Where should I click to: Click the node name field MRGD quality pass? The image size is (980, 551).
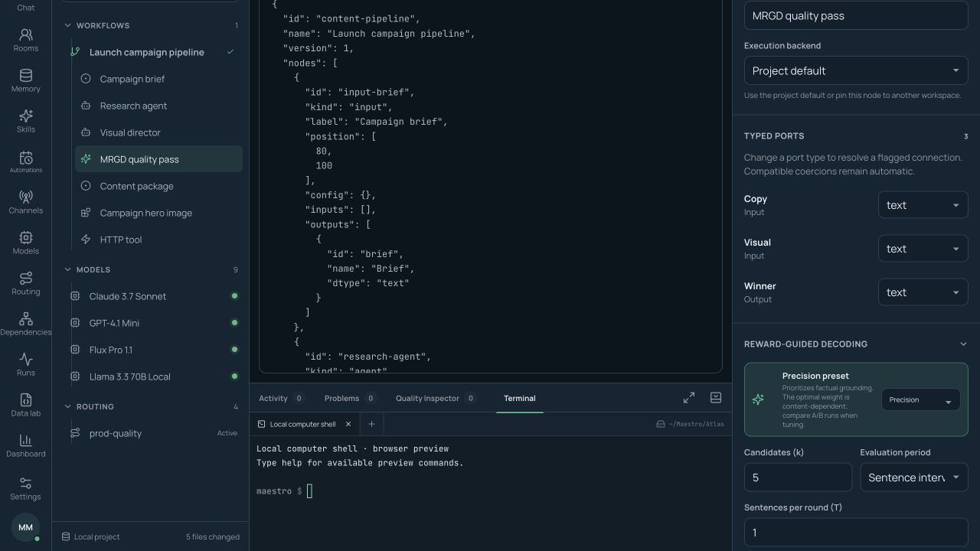pos(856,15)
